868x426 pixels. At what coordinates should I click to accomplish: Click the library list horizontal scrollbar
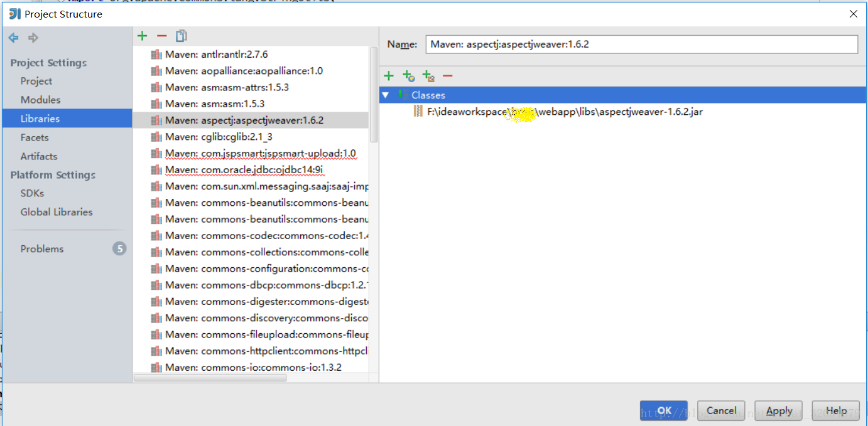pyautogui.click(x=210, y=378)
